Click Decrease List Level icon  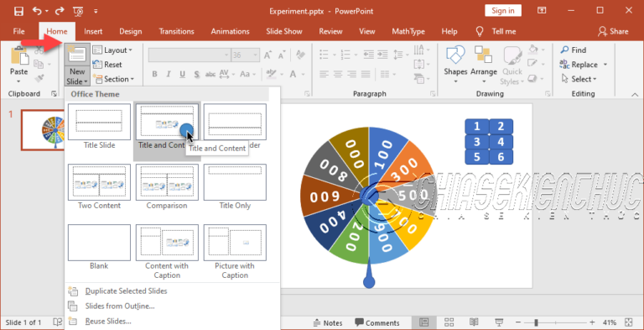click(368, 55)
